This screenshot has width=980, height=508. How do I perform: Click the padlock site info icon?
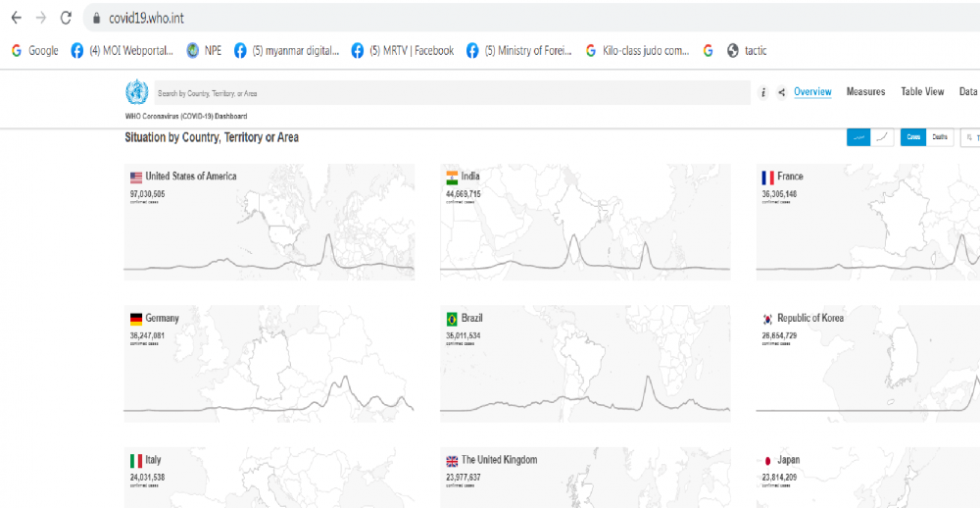coord(95,18)
